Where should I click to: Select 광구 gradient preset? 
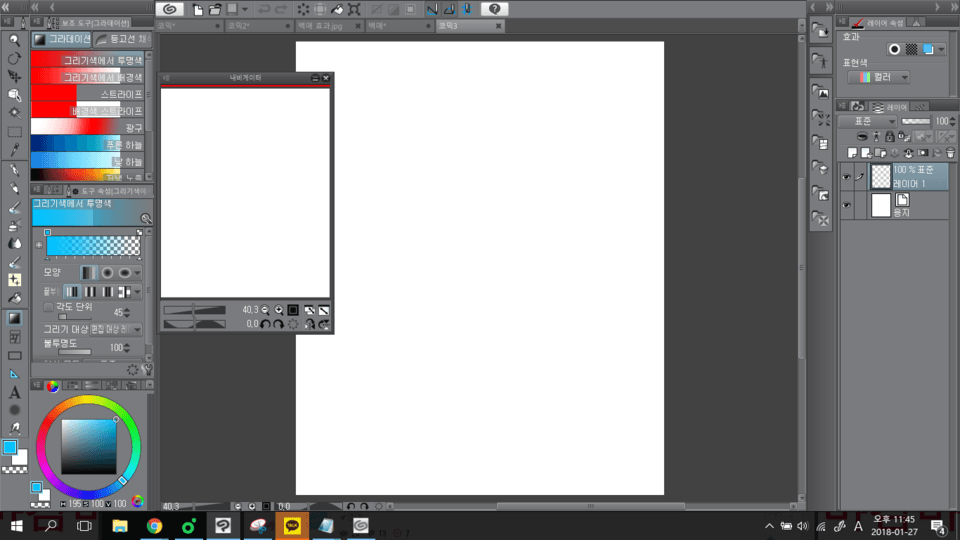88,127
